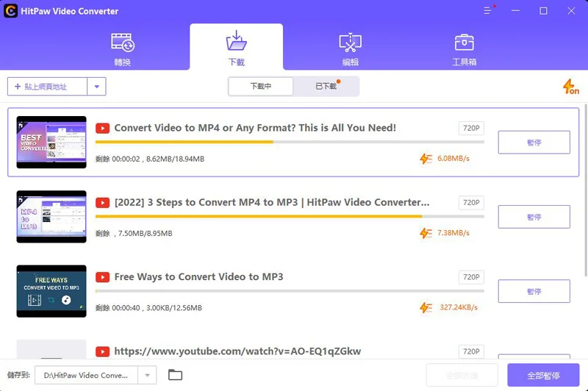This screenshot has height=391, width=588.
Task: Minimize the HitPaw window
Action: point(516,11)
